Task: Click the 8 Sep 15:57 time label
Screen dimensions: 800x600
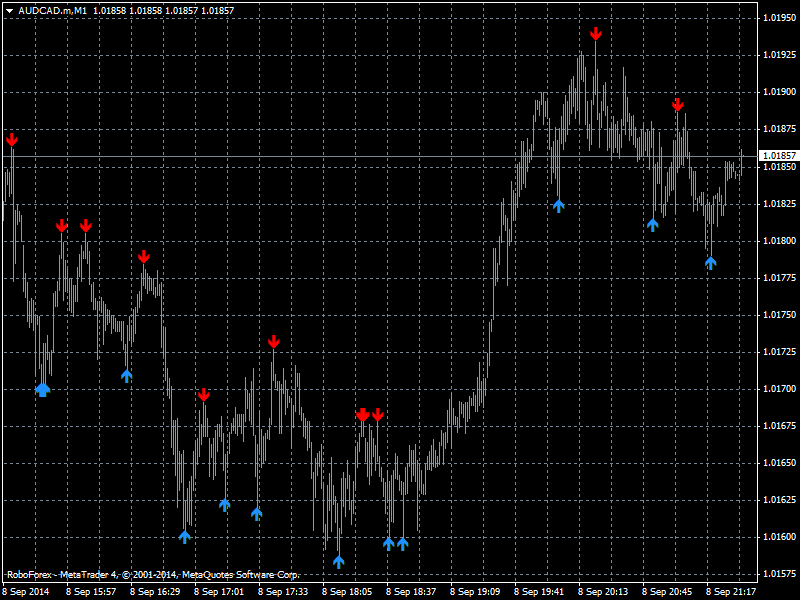Action: point(91,592)
